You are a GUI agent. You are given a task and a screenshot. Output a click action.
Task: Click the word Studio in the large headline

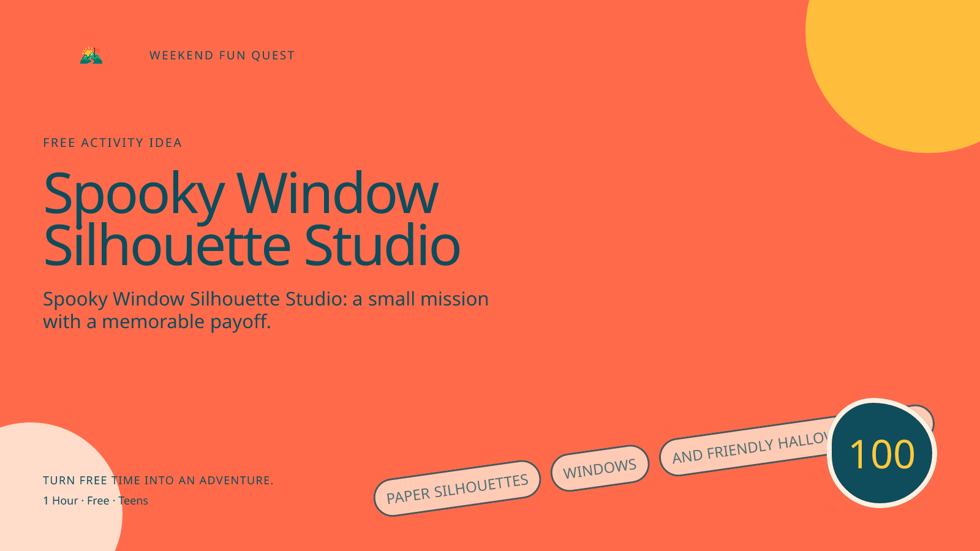click(x=382, y=246)
